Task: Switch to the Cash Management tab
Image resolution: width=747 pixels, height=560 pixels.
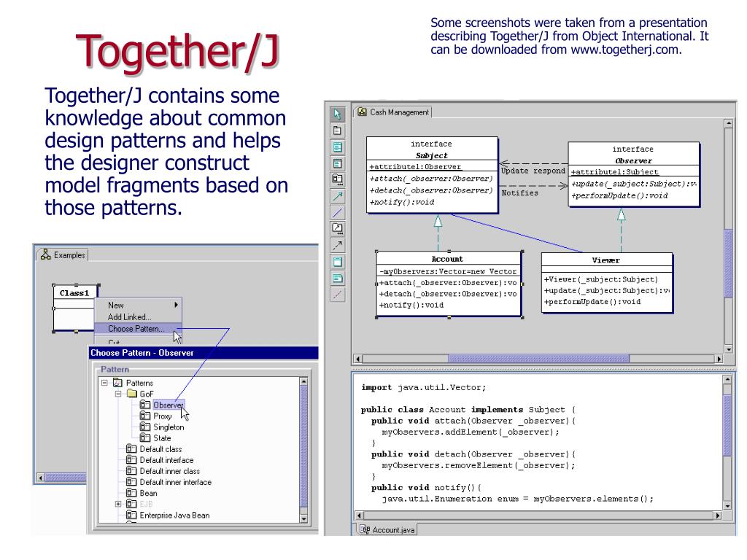Action: tap(393, 112)
